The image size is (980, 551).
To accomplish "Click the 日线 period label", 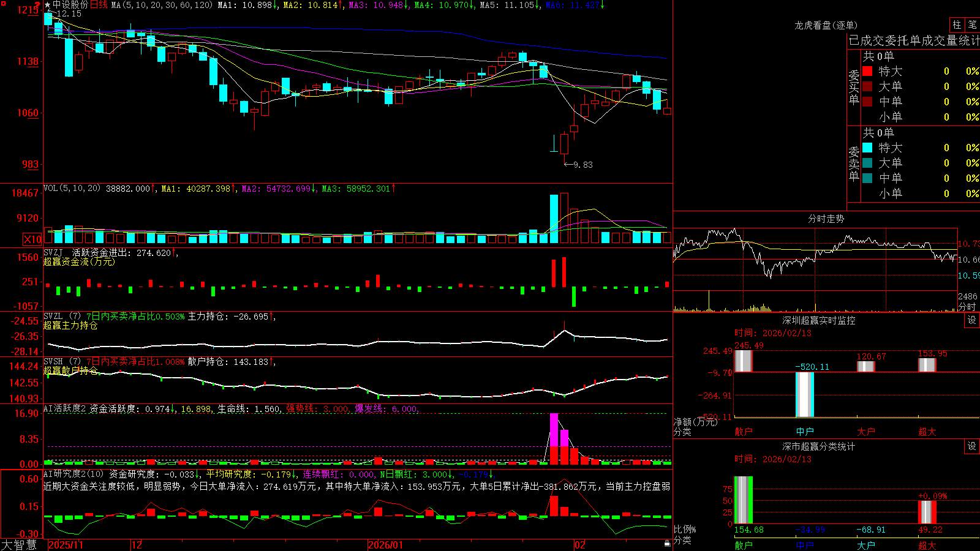I will click(99, 5).
